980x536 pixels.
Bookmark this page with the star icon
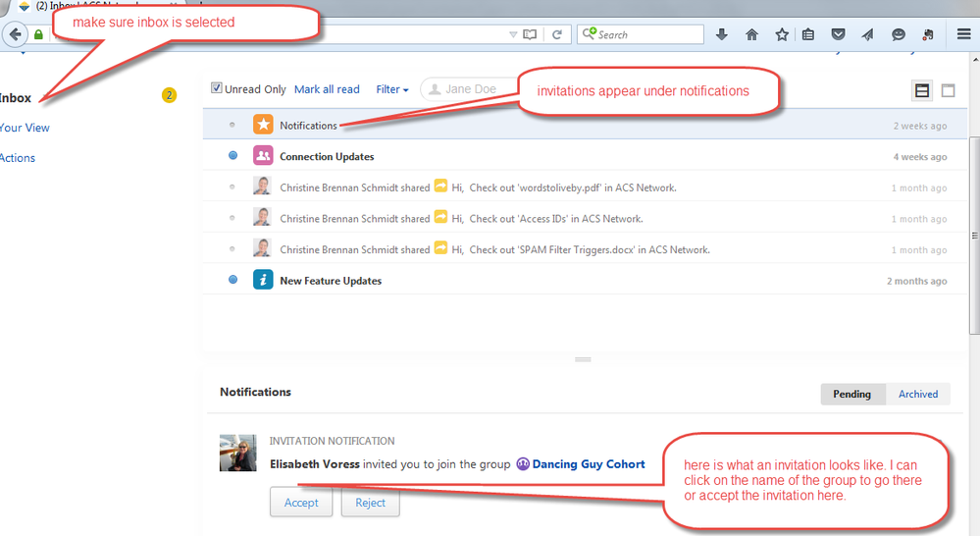click(x=781, y=34)
